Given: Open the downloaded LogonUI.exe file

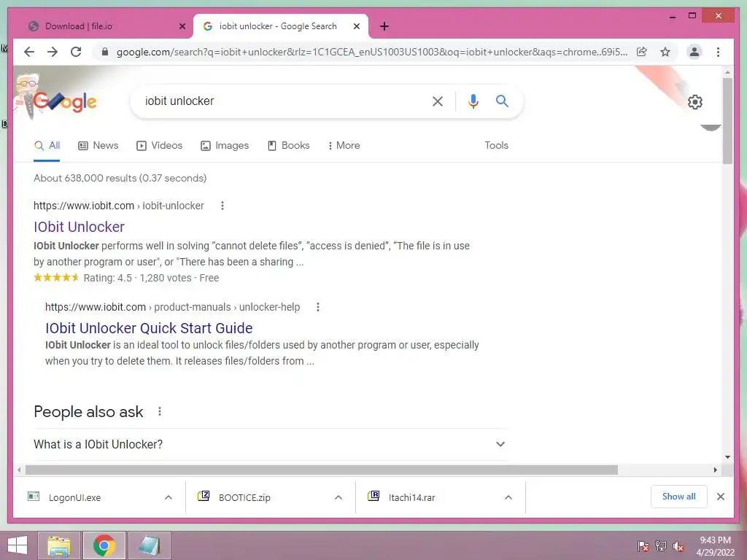Looking at the screenshot, I should (75, 497).
